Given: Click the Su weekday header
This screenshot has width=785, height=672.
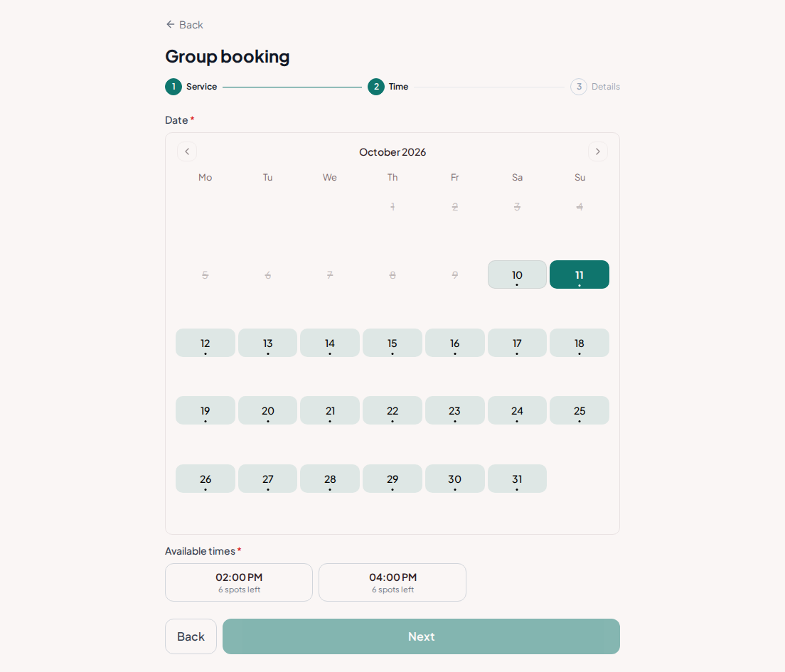Looking at the screenshot, I should (x=580, y=177).
